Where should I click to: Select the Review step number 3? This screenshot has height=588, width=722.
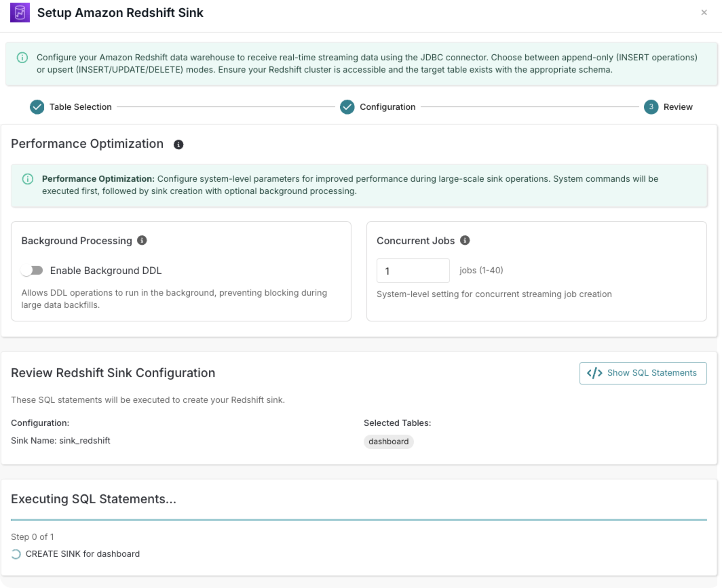[651, 106]
